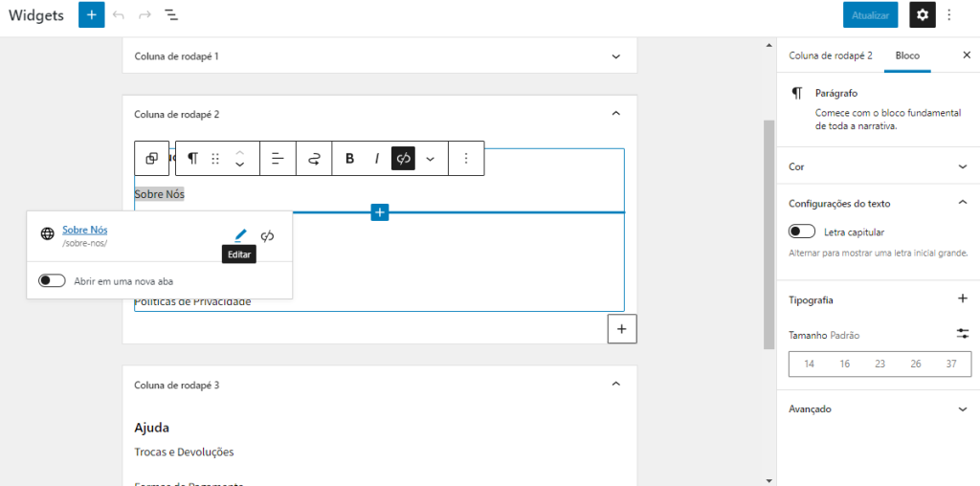
Task: Click the Atualizar button
Action: (x=870, y=15)
